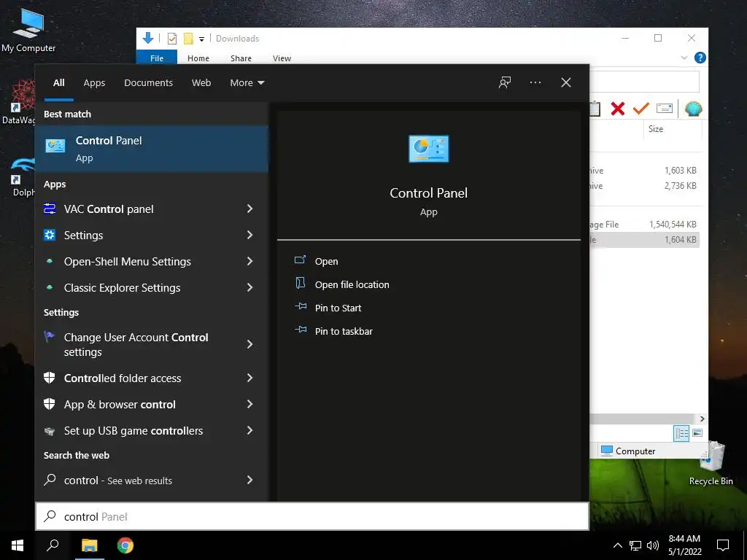
Task: Open File Explorer from the taskbar
Action: [x=89, y=545]
